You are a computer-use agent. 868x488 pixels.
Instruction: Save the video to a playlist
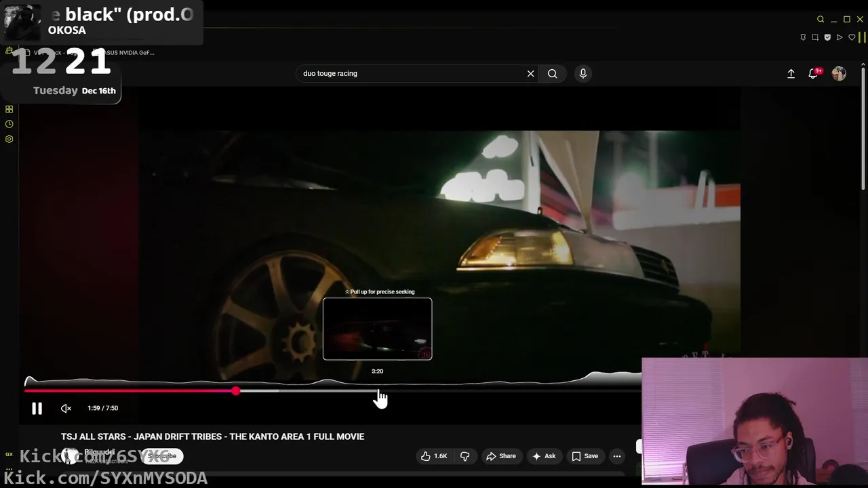(585, 456)
